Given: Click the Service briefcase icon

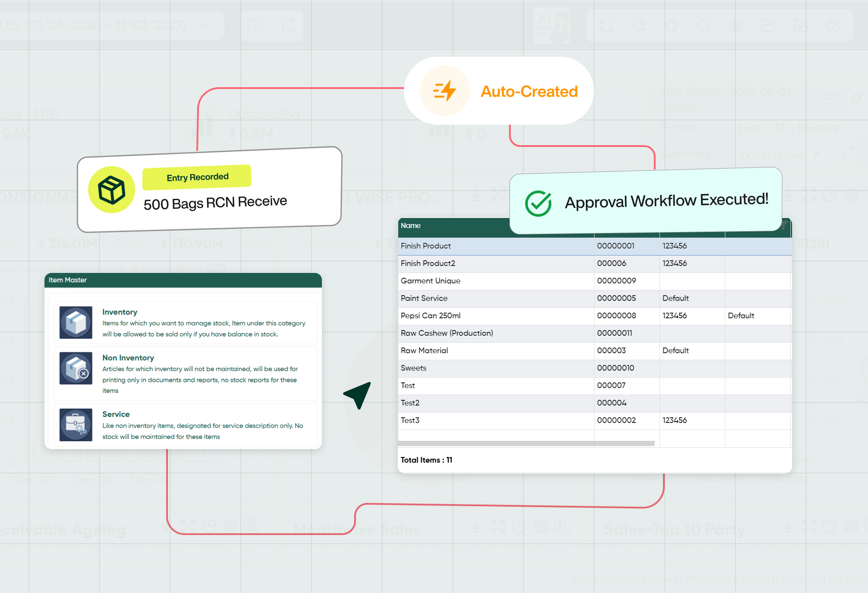Looking at the screenshot, I should click(x=76, y=425).
